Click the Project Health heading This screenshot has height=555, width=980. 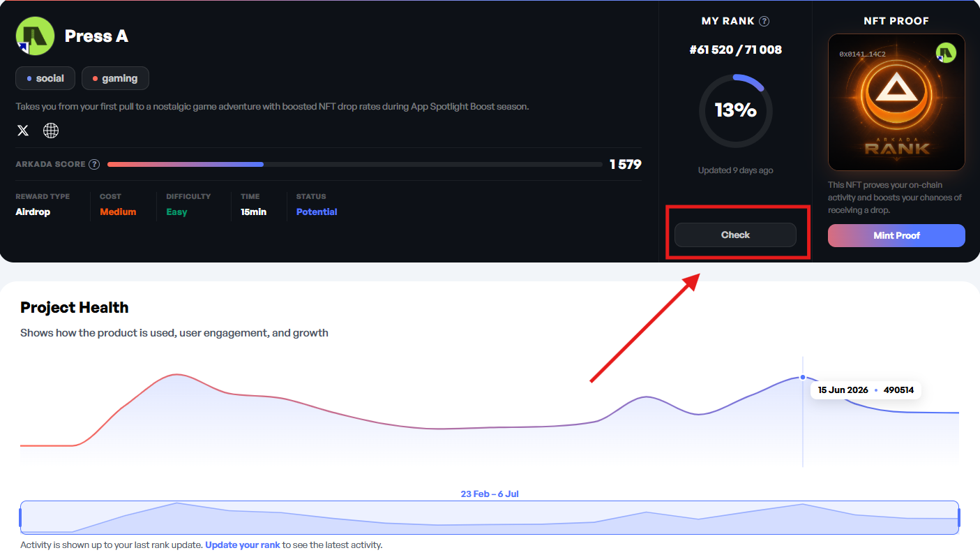[x=75, y=307]
